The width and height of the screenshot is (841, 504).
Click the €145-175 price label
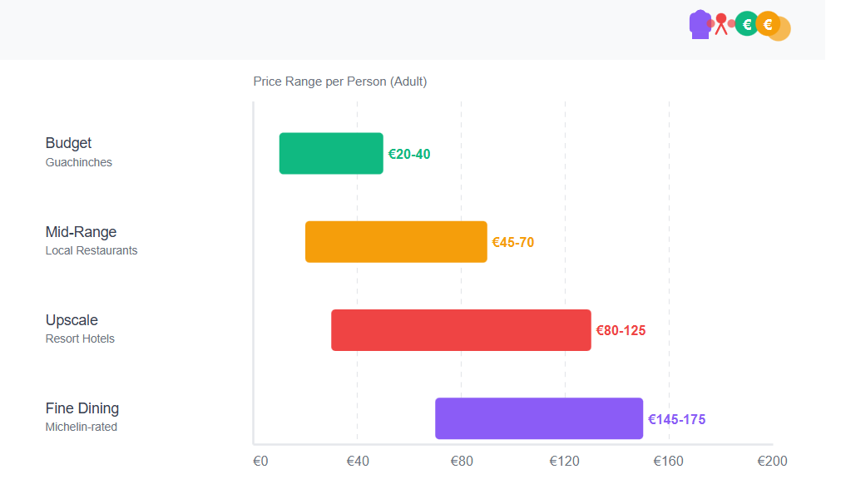tap(676, 419)
